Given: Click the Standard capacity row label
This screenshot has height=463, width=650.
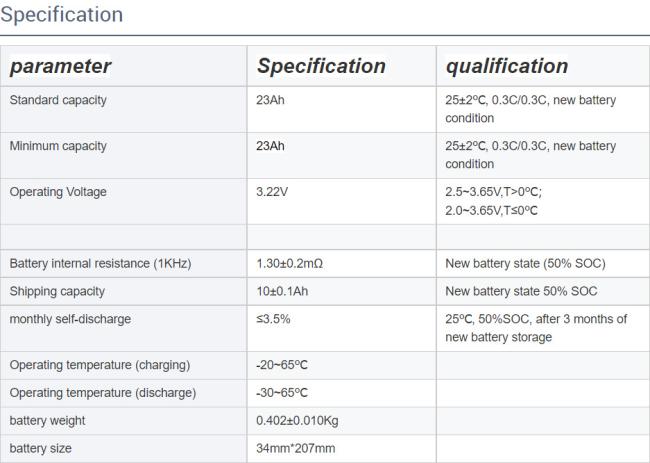Looking at the screenshot, I should [x=58, y=100].
